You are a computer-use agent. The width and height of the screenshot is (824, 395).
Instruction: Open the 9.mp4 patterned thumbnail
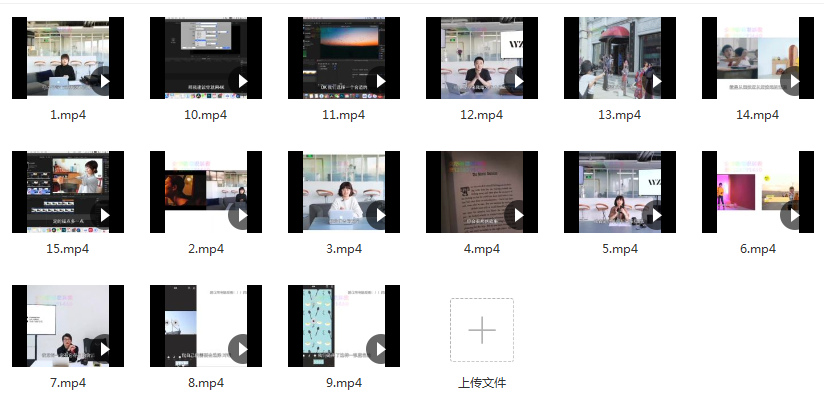pos(344,326)
